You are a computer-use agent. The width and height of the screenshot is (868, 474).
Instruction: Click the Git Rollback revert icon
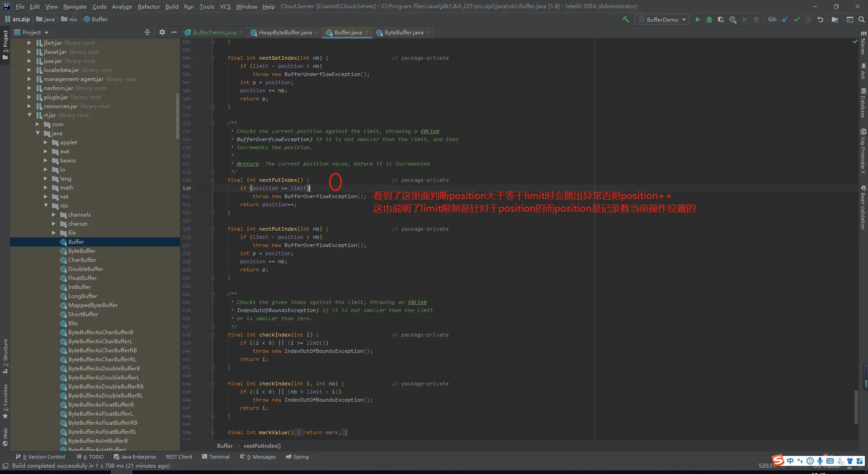[820, 19]
